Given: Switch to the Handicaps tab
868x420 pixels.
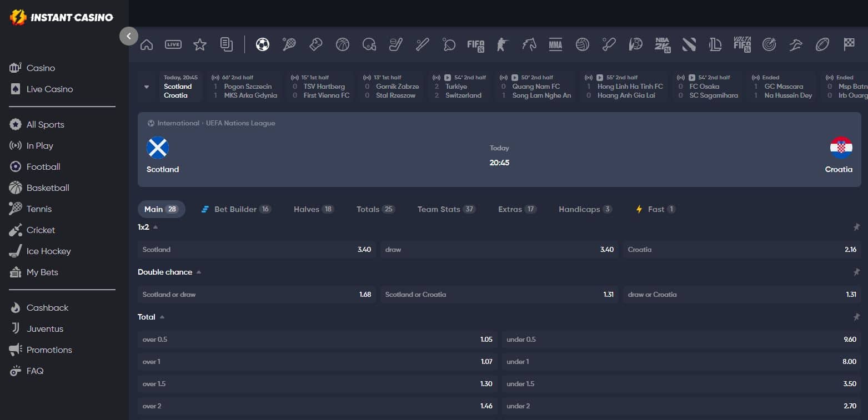Looking at the screenshot, I should 585,209.
